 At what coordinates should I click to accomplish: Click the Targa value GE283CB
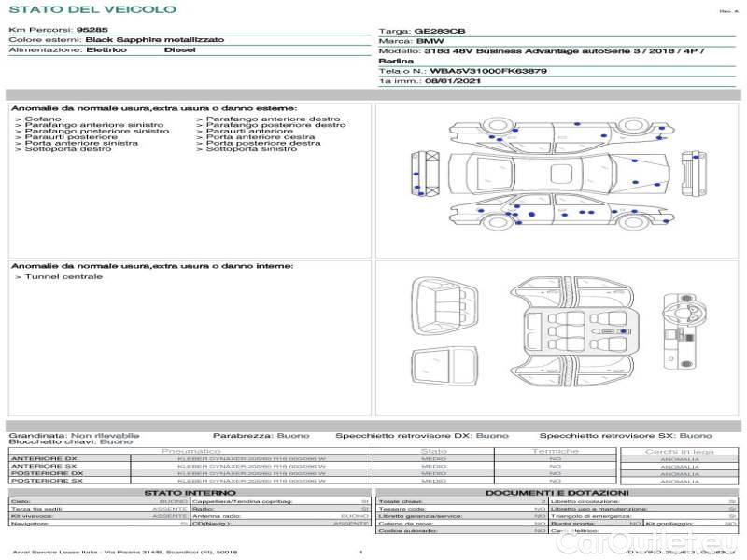tap(440, 31)
